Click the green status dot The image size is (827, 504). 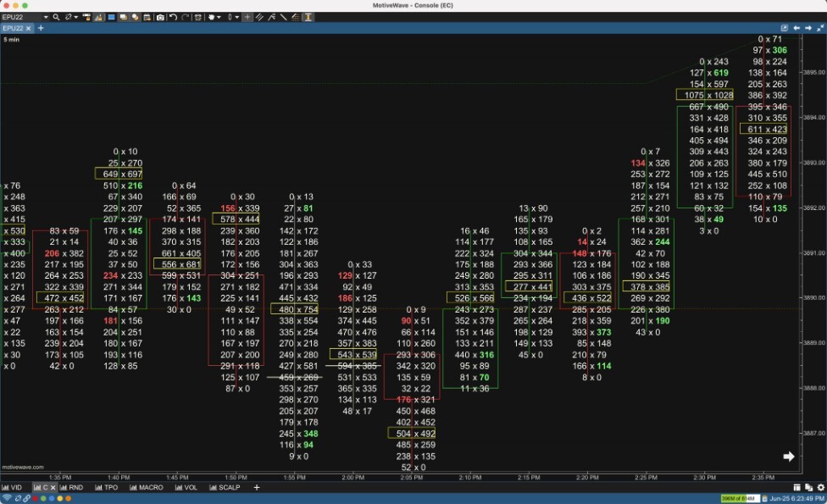coord(43,499)
